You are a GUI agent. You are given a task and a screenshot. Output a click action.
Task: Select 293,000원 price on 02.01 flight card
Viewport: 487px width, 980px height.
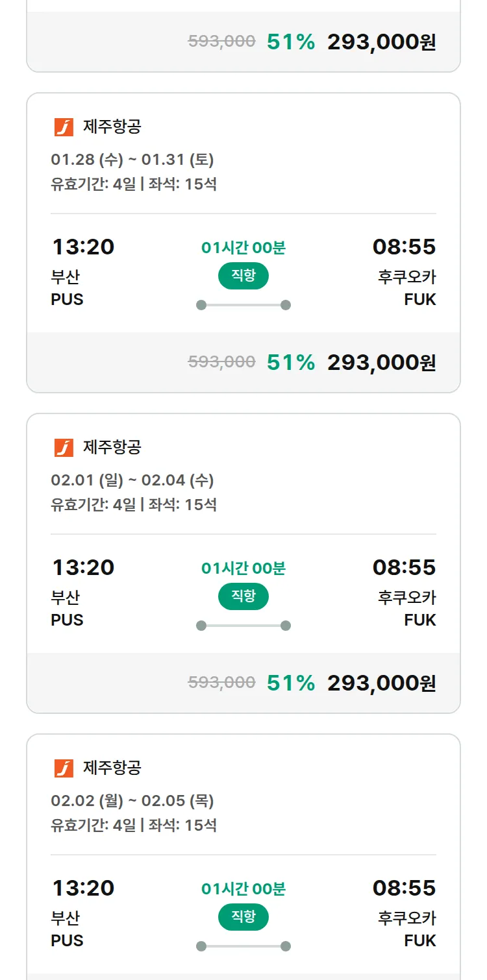pos(381,683)
